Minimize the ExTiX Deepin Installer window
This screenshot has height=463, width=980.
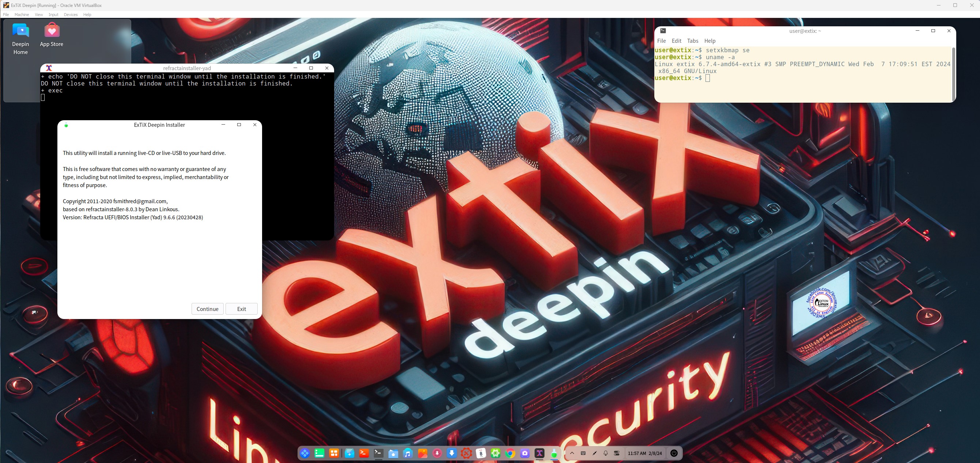pos(223,124)
